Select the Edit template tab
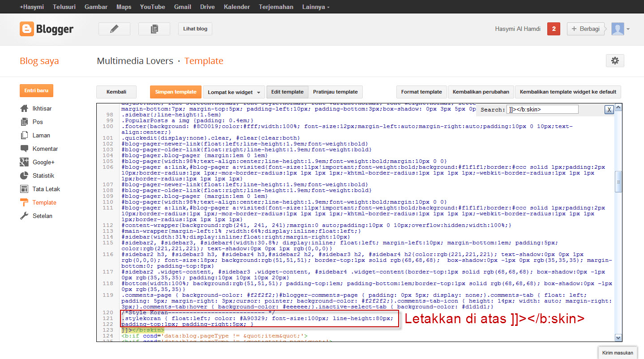 tap(287, 92)
